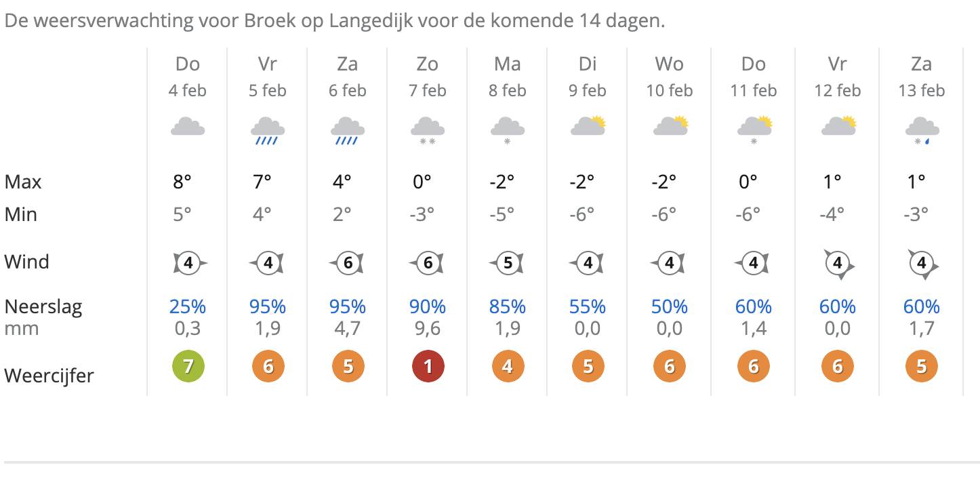The height and width of the screenshot is (480, 980).
Task: Click the sleet icon for Saturday 13 feb
Action: click(x=922, y=129)
